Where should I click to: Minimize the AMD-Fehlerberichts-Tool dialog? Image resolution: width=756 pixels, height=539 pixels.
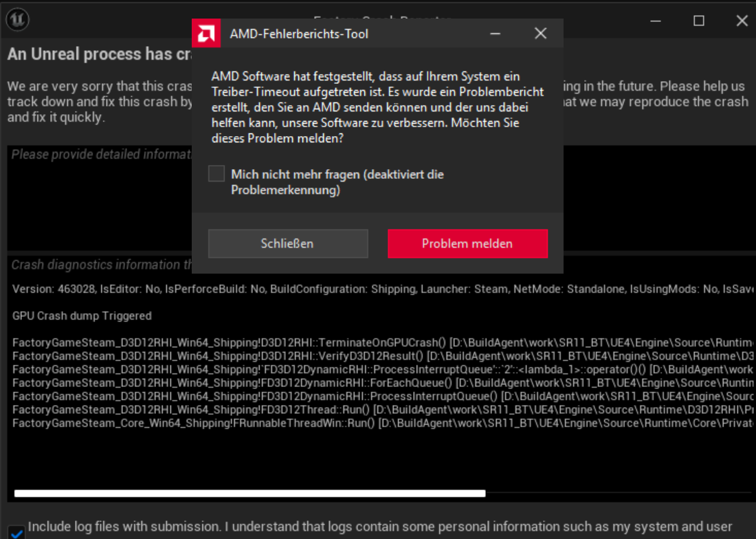(x=495, y=33)
